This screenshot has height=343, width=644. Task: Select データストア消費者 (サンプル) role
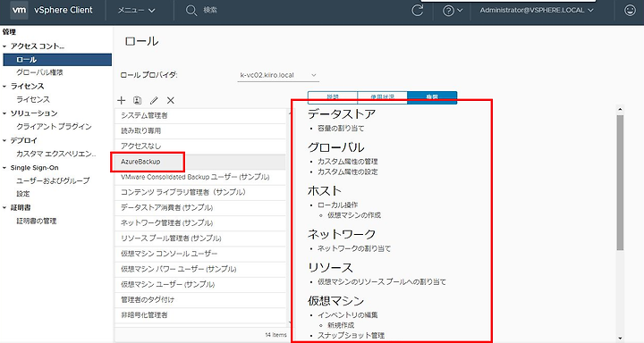click(x=200, y=207)
